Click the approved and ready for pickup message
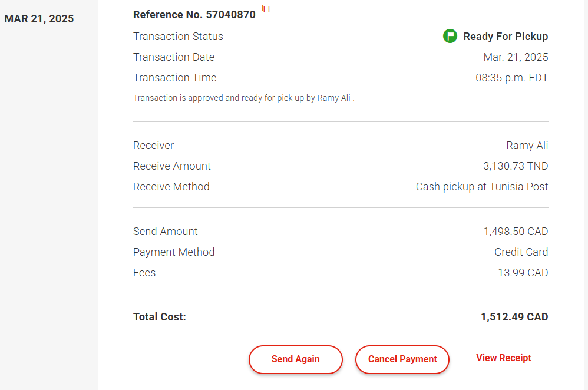The image size is (588, 390). point(243,98)
